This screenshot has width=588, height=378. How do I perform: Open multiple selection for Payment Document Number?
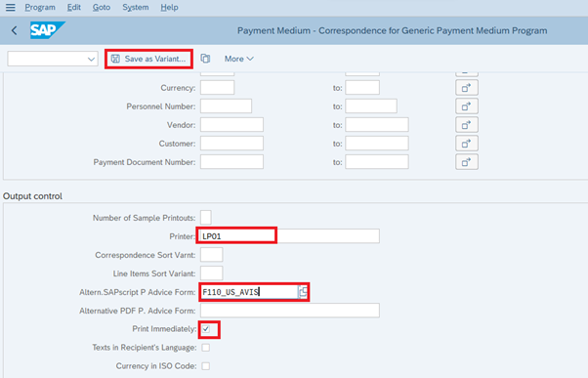coord(467,162)
